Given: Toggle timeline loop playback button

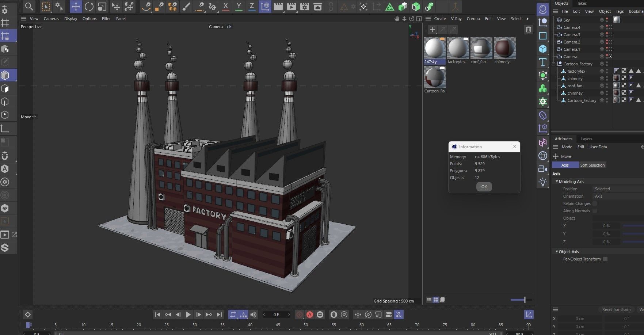Looking at the screenshot, I should tap(233, 315).
